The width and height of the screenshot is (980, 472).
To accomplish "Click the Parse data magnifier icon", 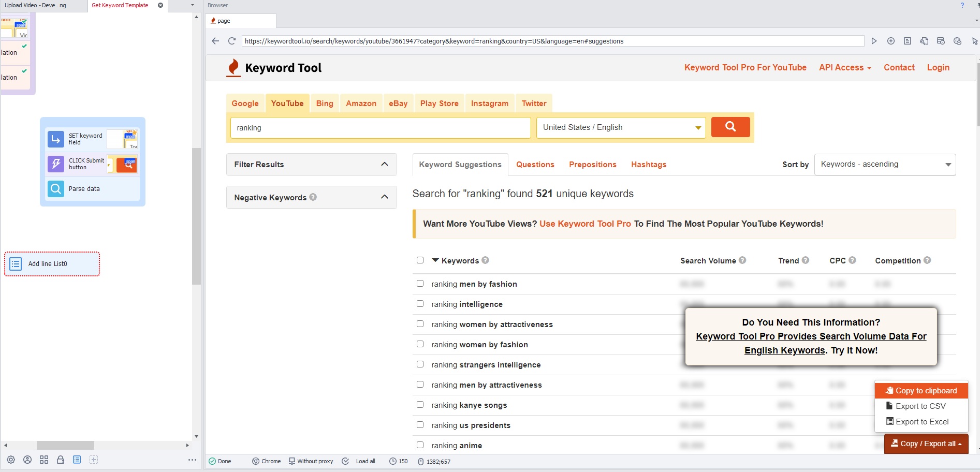I will point(56,188).
